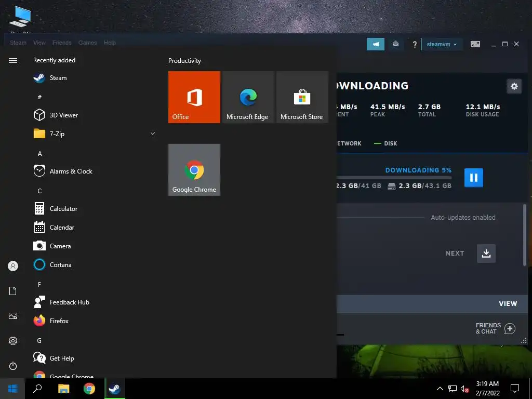Open File Explorer from taskbar
The image size is (532, 399).
[63, 389]
